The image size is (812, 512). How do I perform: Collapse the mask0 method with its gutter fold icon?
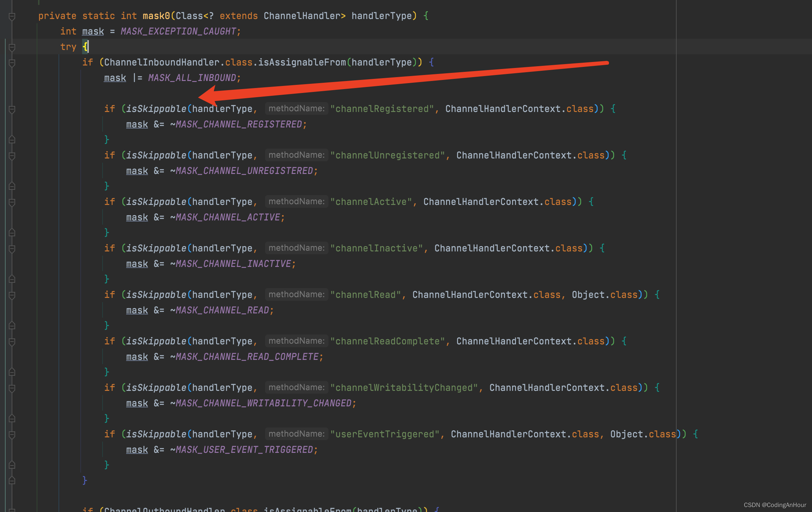(x=12, y=16)
